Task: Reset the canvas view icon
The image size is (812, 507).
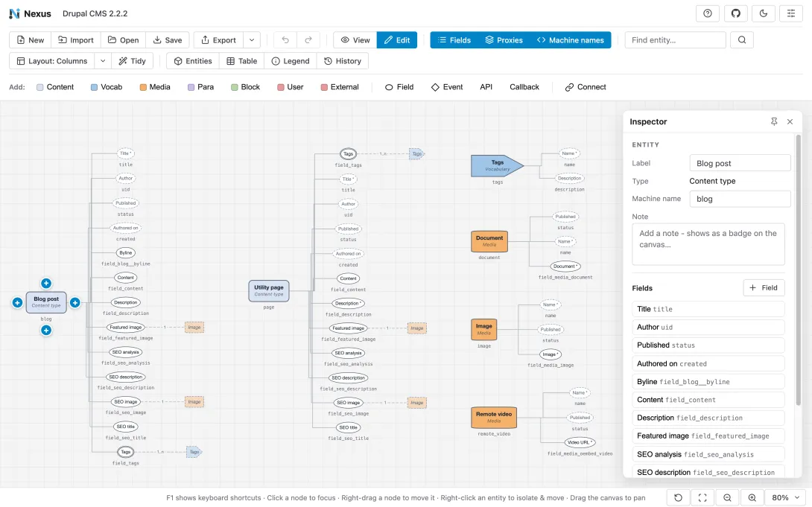Action: point(678,497)
